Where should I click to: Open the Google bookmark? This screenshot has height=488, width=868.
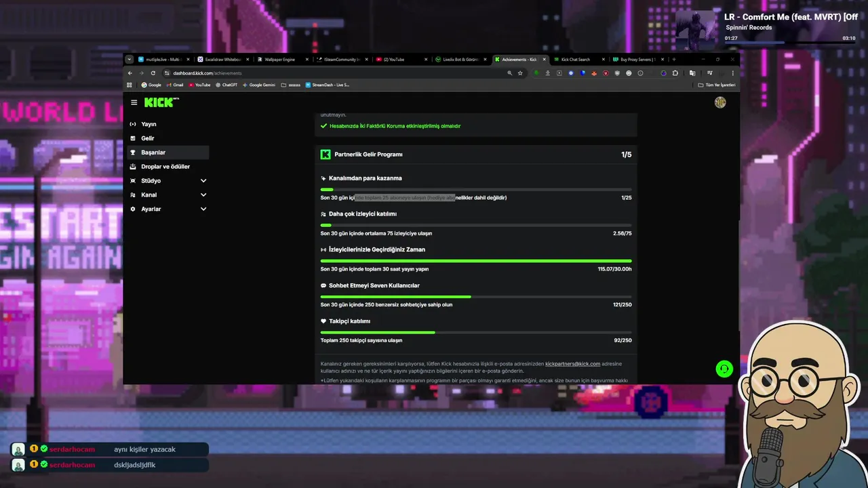(151, 85)
